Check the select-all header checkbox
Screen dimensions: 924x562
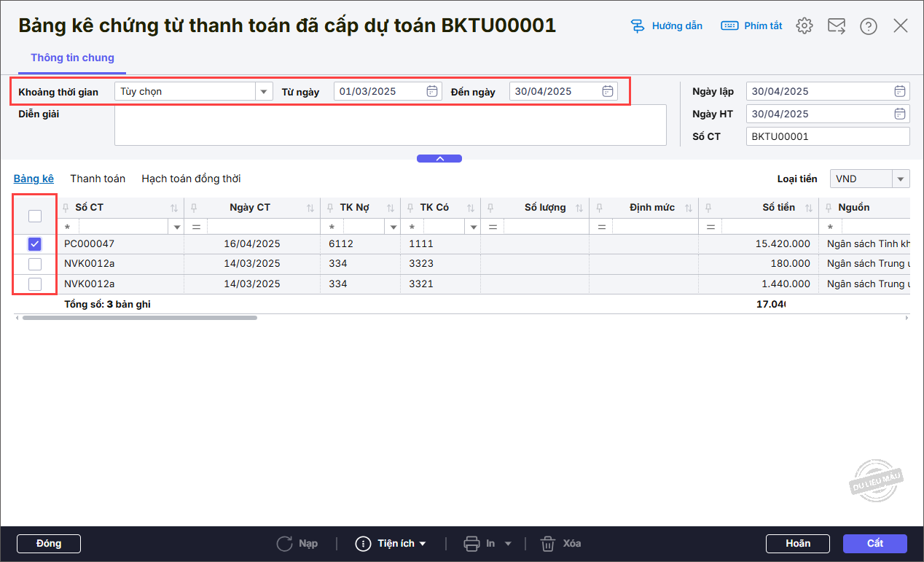pyautogui.click(x=34, y=216)
